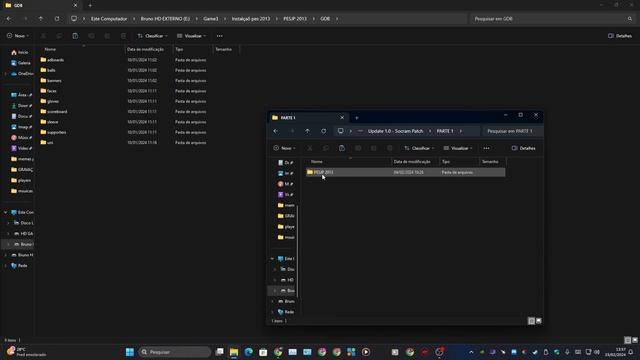Open the more options ellipsis in GDB toolbar
Screen dimensions: 640x360
pyautogui.click(x=220, y=36)
